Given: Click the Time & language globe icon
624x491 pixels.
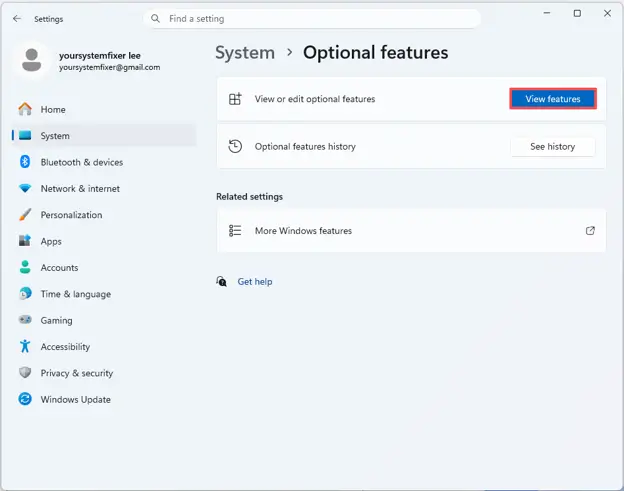Looking at the screenshot, I should [x=25, y=294].
